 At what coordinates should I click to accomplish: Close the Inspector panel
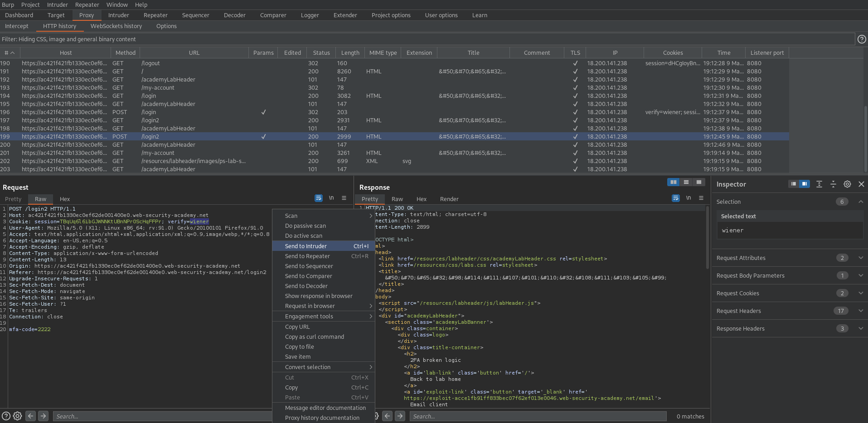[x=861, y=184]
